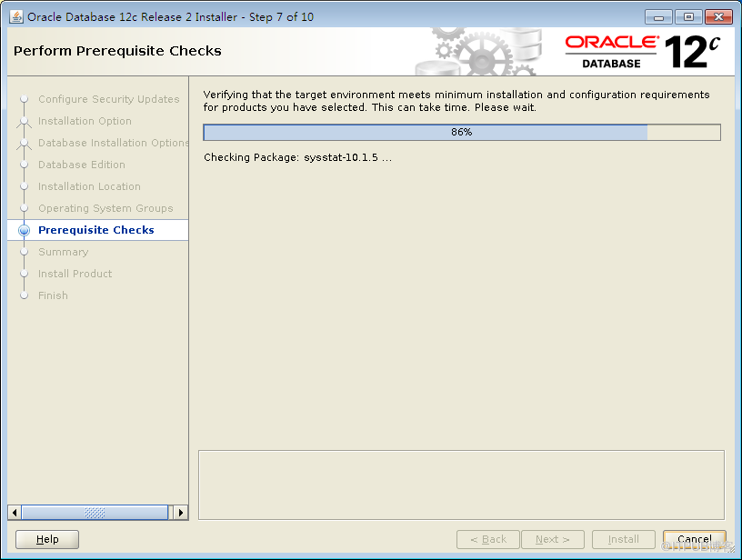Select the Summary step
This screenshot has height=560, width=742.
click(x=63, y=252)
